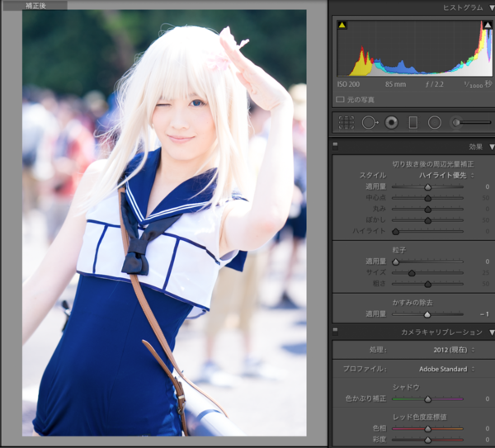Click the 補正後 label above photo
Screen dimensions: 495x448
(35, 6)
